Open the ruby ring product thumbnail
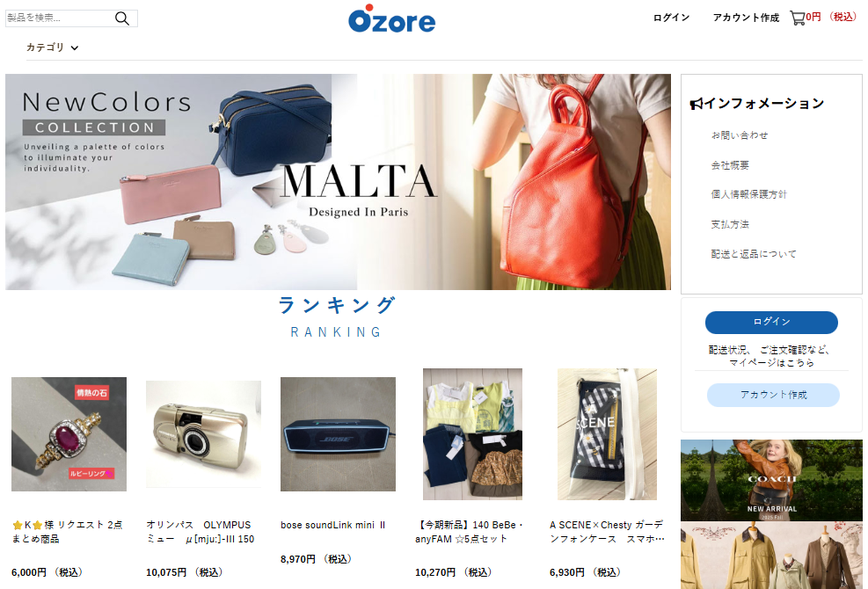868x589 pixels. tap(69, 434)
